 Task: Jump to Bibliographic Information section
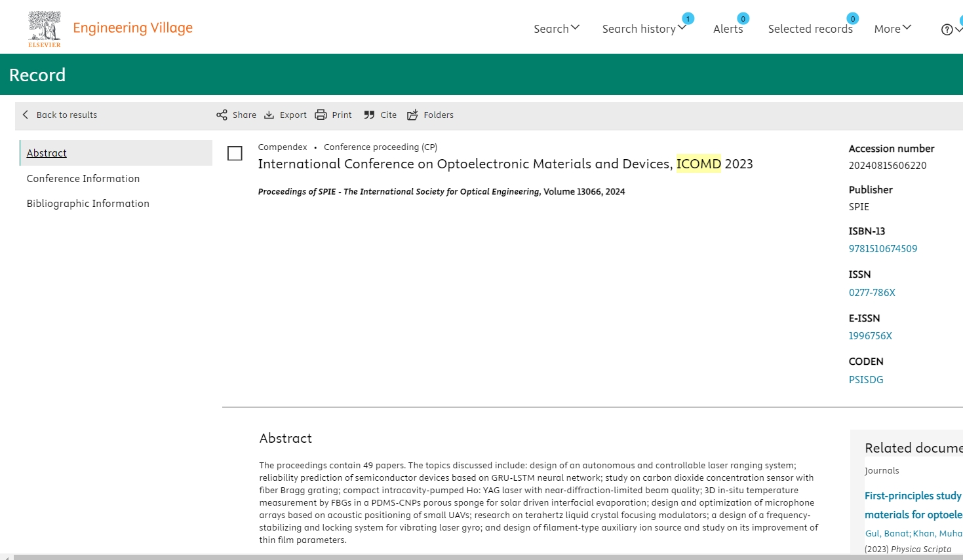coord(88,203)
